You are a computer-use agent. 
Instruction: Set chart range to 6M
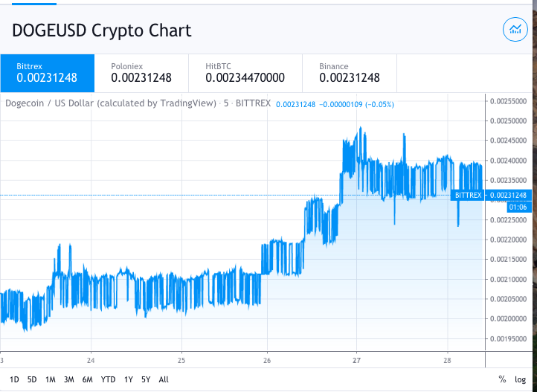coord(87,379)
